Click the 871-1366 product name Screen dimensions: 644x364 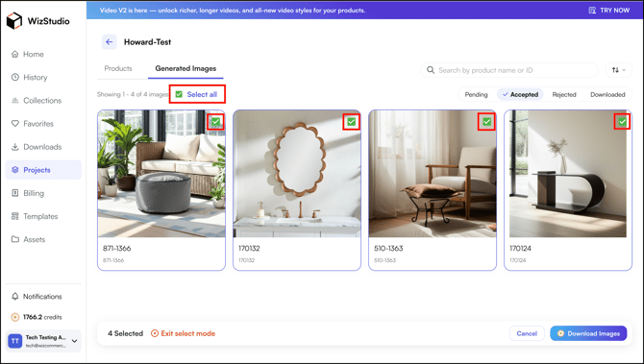click(x=117, y=249)
